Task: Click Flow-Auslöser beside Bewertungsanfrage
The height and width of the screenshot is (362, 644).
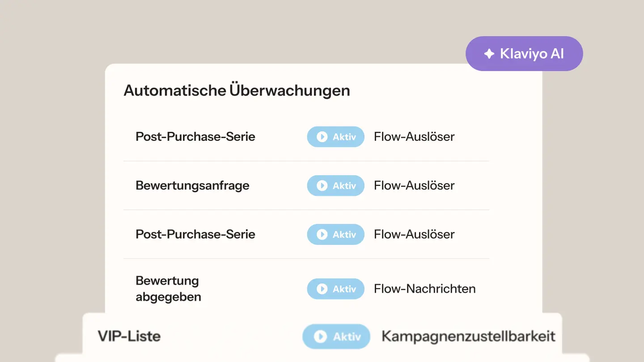Action: click(x=414, y=185)
